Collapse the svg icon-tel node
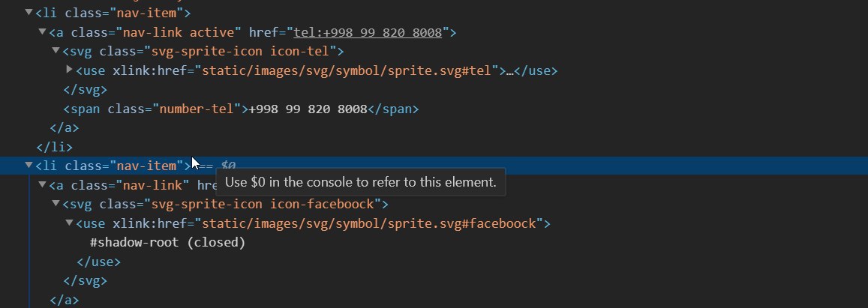This screenshot has width=868, height=308. point(56,51)
